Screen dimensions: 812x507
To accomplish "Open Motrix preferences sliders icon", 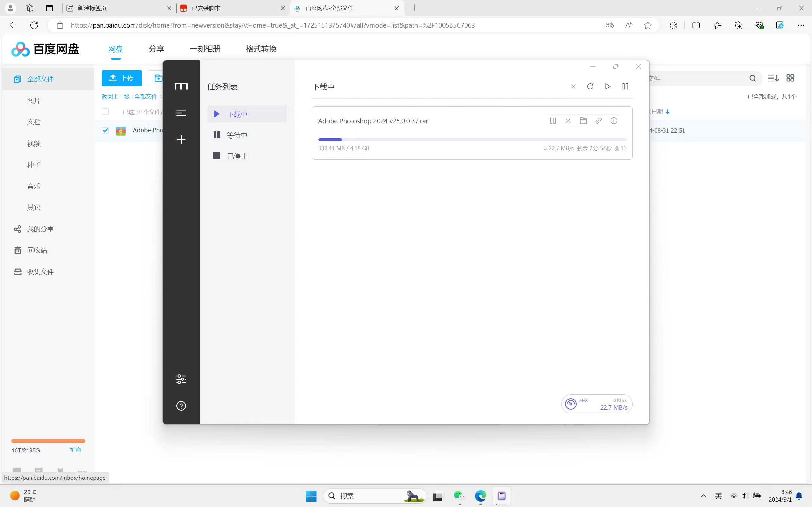I will click(181, 379).
